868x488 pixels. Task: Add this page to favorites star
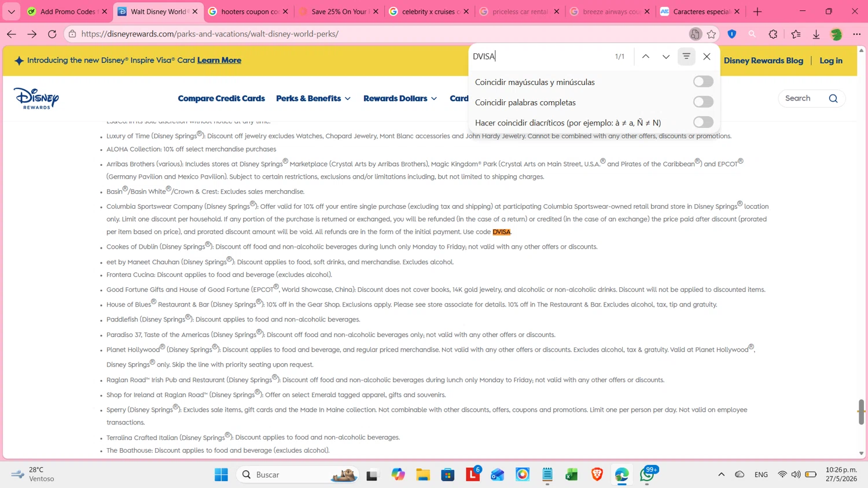click(711, 34)
